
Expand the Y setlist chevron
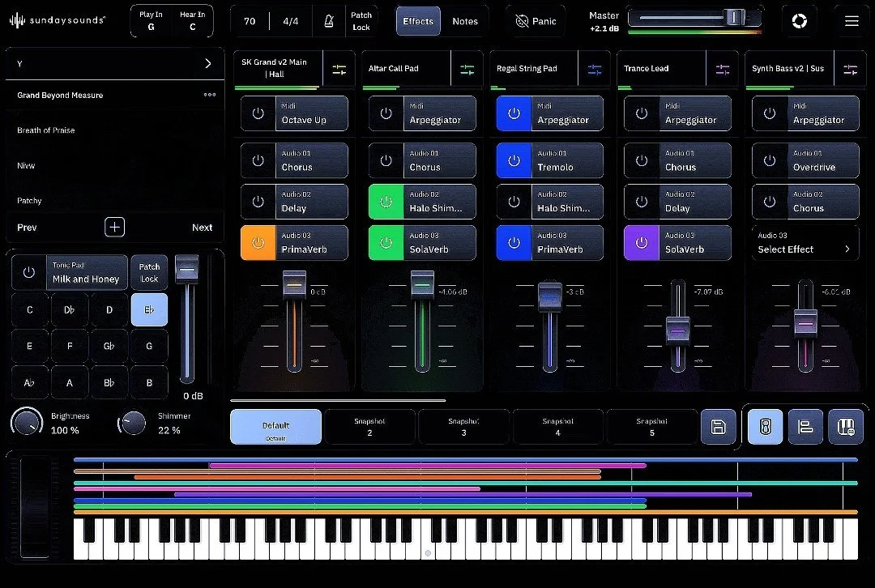point(208,64)
